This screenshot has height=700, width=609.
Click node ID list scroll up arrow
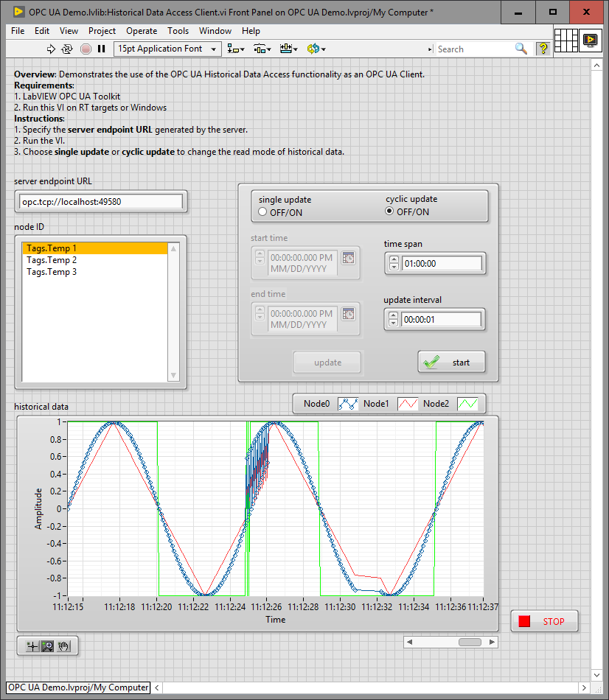tap(173, 248)
